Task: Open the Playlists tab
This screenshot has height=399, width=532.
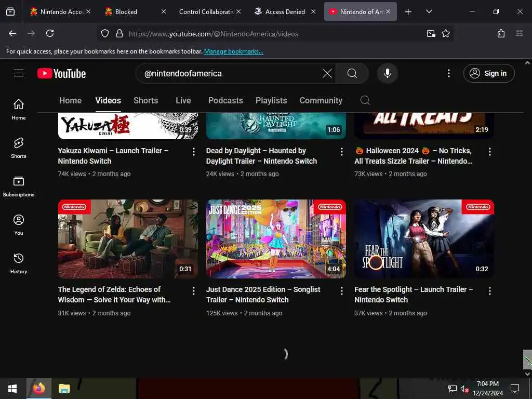Action: 271,100
